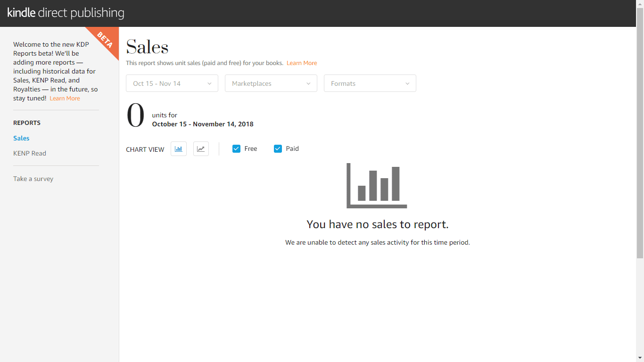
Task: Click the CHART VIEW label
Action: coord(145,149)
